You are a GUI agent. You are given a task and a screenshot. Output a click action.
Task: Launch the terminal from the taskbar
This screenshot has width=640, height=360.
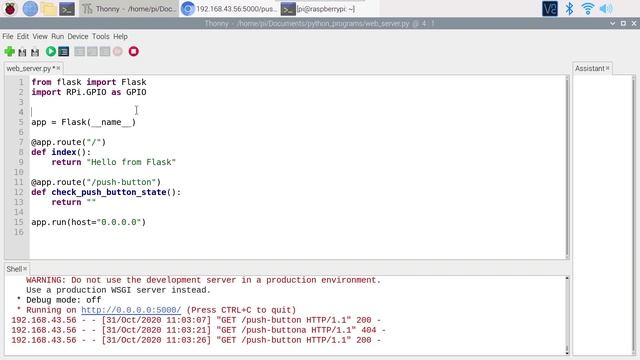click(67, 9)
